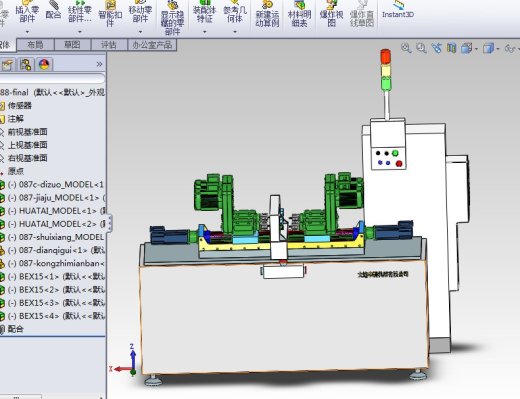Select 配合 (Mates) folder in tree

click(15, 329)
